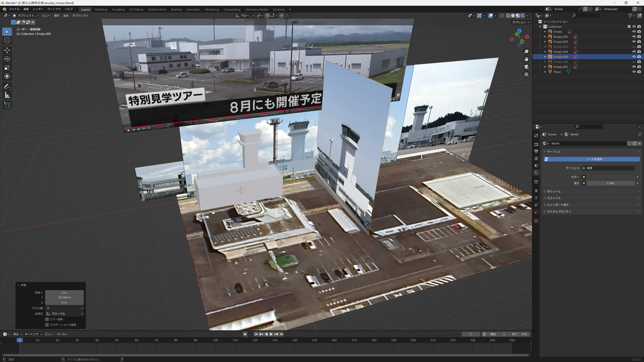Viewport: 644px width, 362px height.
Task: Open the 追加 menu in viewport header
Action: 66,15
